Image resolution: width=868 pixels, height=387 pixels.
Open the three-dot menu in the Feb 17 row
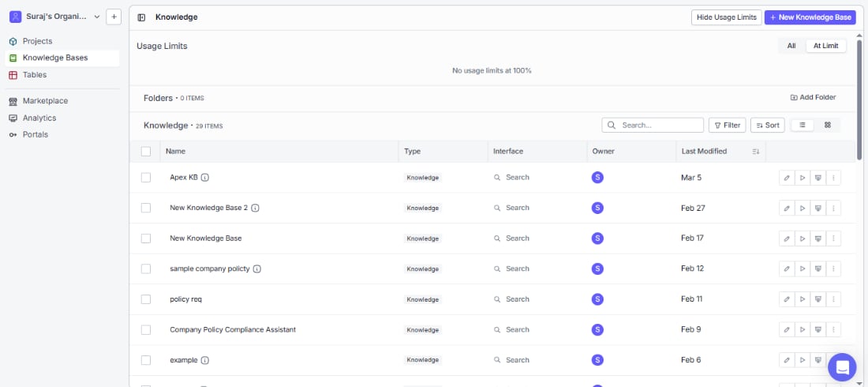[833, 239]
